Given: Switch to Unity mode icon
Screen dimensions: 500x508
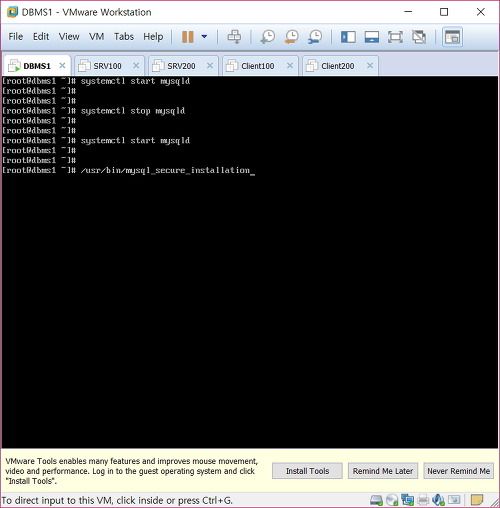Looking at the screenshot, I should point(419,37).
